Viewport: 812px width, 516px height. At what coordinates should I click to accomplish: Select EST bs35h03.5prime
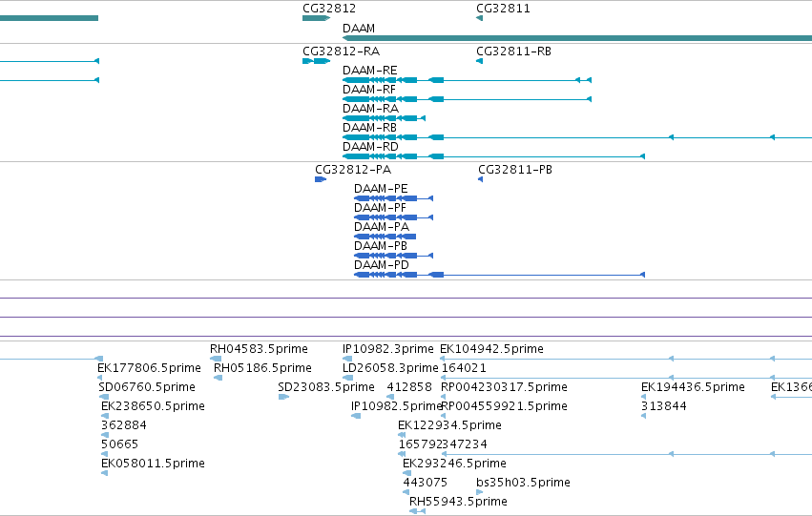click(523, 484)
